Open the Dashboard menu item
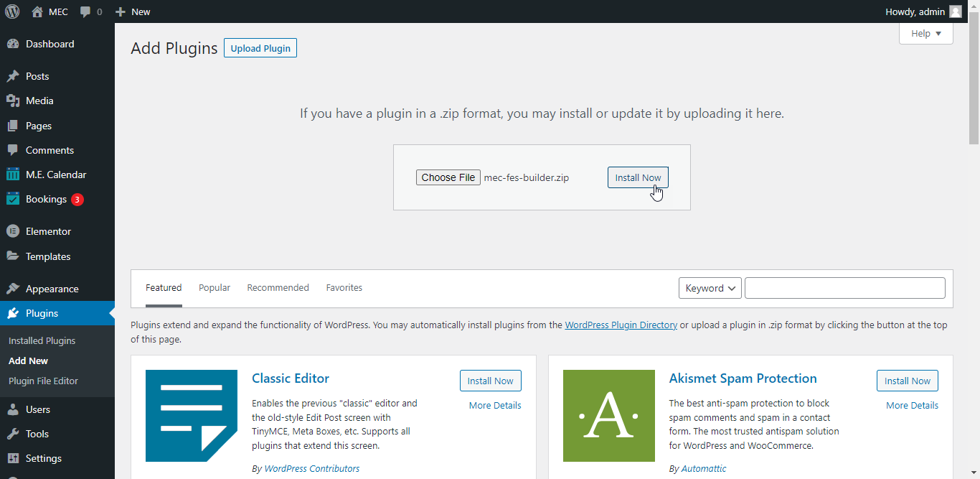Image resolution: width=980 pixels, height=479 pixels. click(57, 44)
